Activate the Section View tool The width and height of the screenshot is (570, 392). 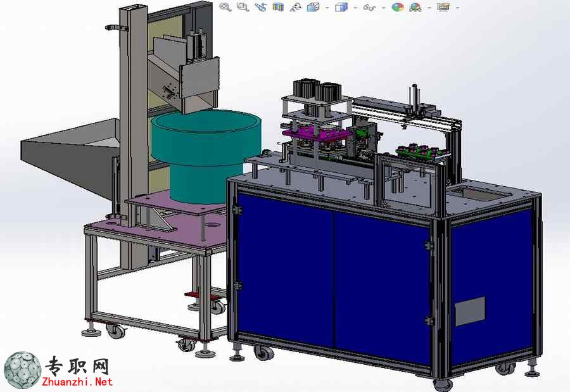pyautogui.click(x=278, y=7)
